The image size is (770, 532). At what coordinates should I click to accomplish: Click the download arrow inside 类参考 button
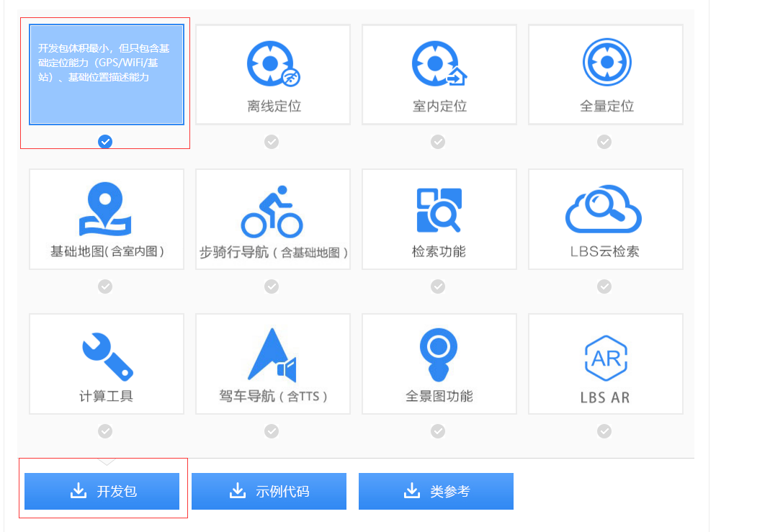click(411, 490)
